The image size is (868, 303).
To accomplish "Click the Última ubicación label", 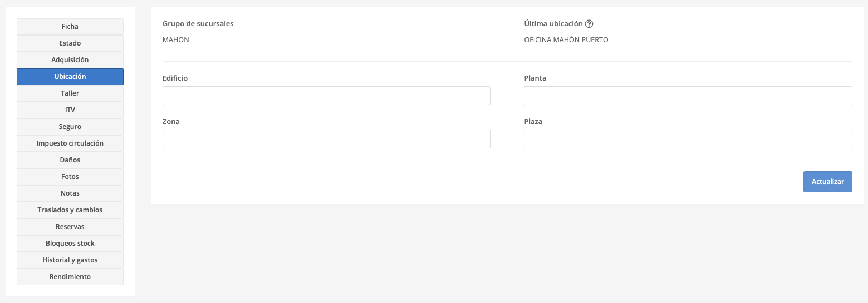I will click(x=553, y=24).
